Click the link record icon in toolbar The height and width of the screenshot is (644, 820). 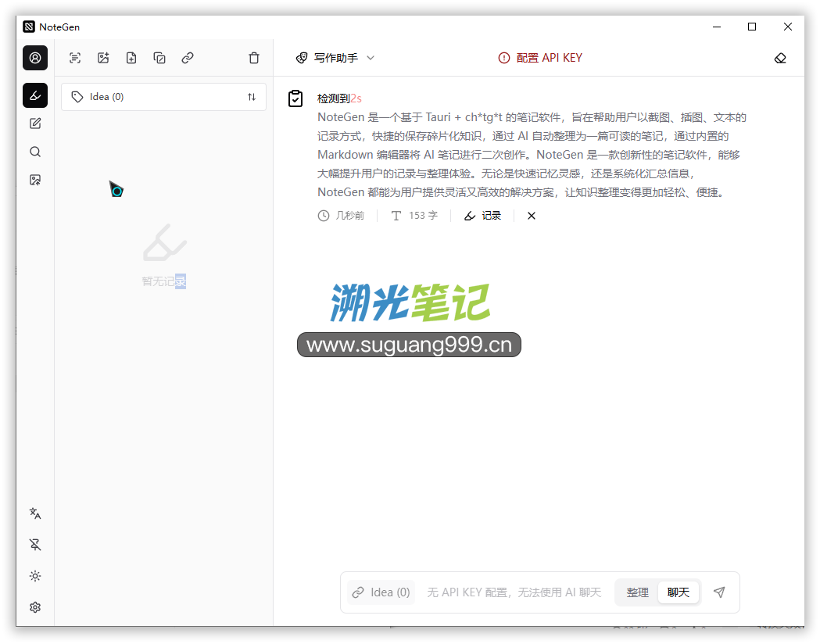[188, 58]
